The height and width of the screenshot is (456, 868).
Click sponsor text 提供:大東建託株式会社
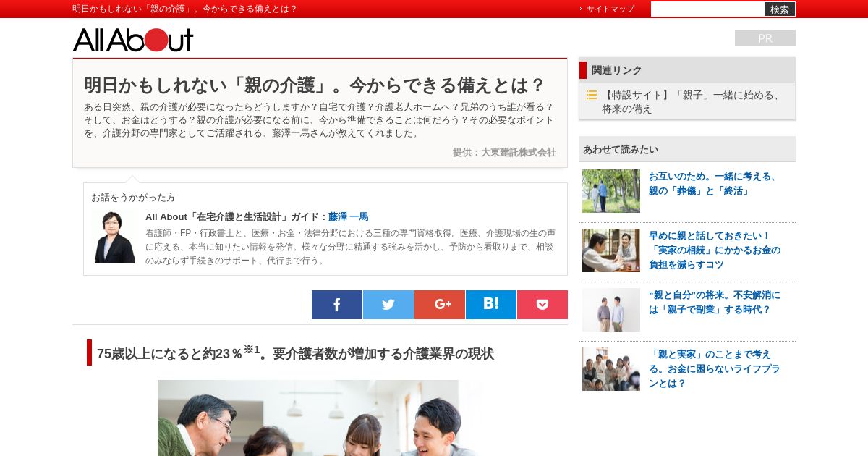point(504,152)
